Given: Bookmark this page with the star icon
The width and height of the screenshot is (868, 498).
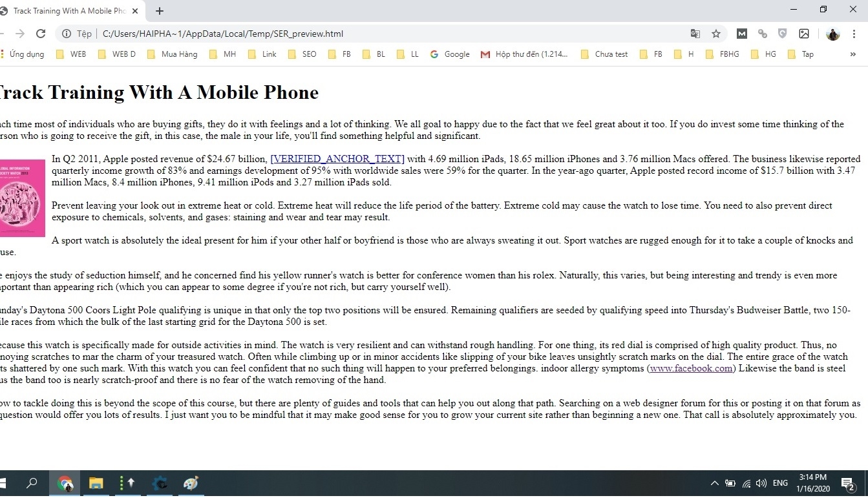Looking at the screenshot, I should coord(716,34).
